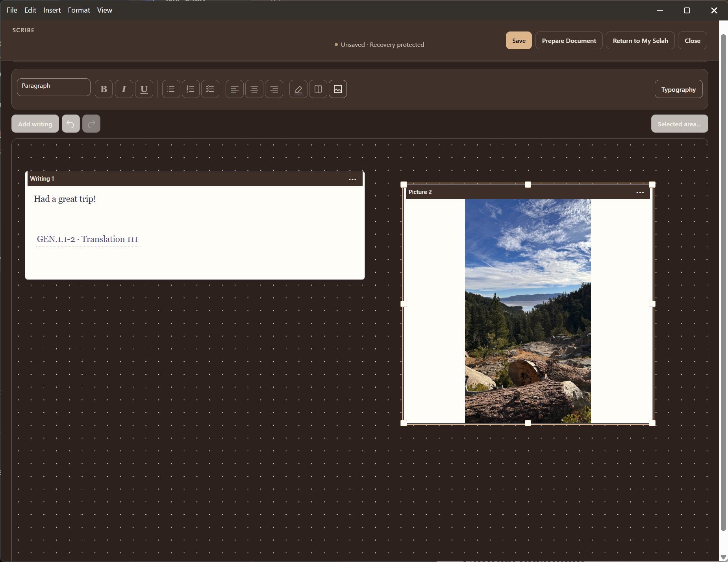The image size is (728, 562).
Task: Minimize the application window
Action: pos(660,10)
